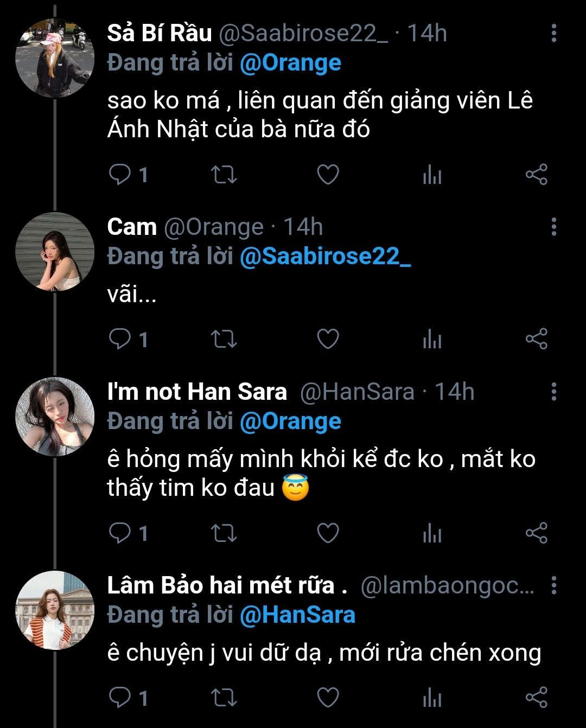View analytics on Sả Bí Rầu's tweet
Viewport: 586px width, 728px height.
432,175
